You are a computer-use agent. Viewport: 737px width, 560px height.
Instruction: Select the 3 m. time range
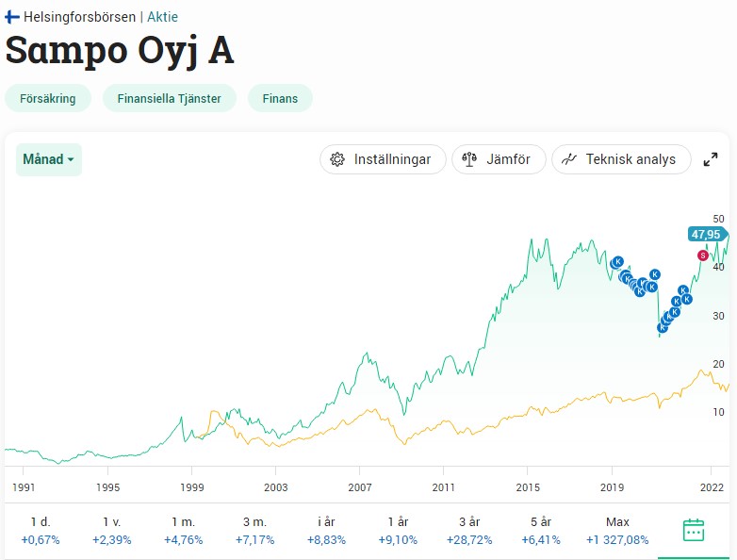coord(253,531)
